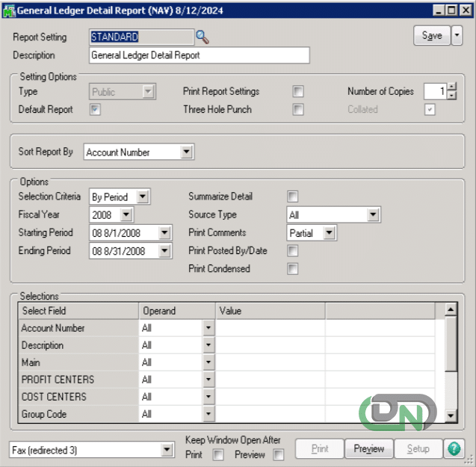Open Group Code operand dropdown
The height and width of the screenshot is (467, 476).
tap(208, 414)
